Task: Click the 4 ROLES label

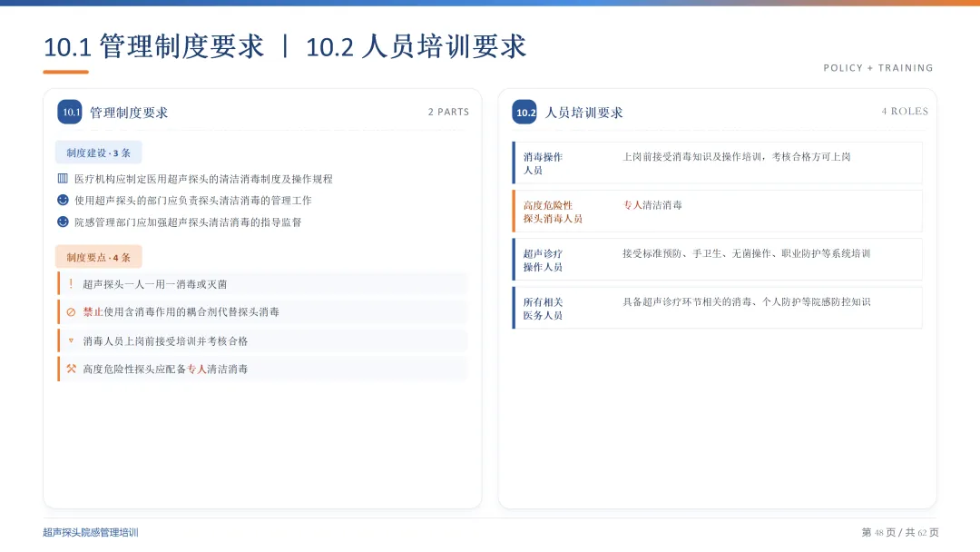Action: point(905,112)
